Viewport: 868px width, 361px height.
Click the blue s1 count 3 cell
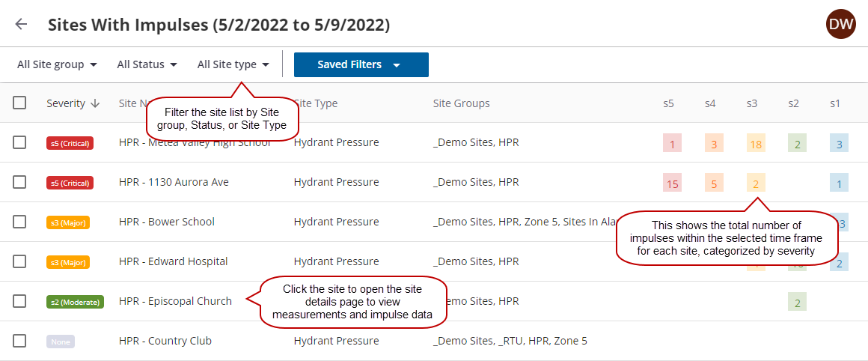click(839, 144)
